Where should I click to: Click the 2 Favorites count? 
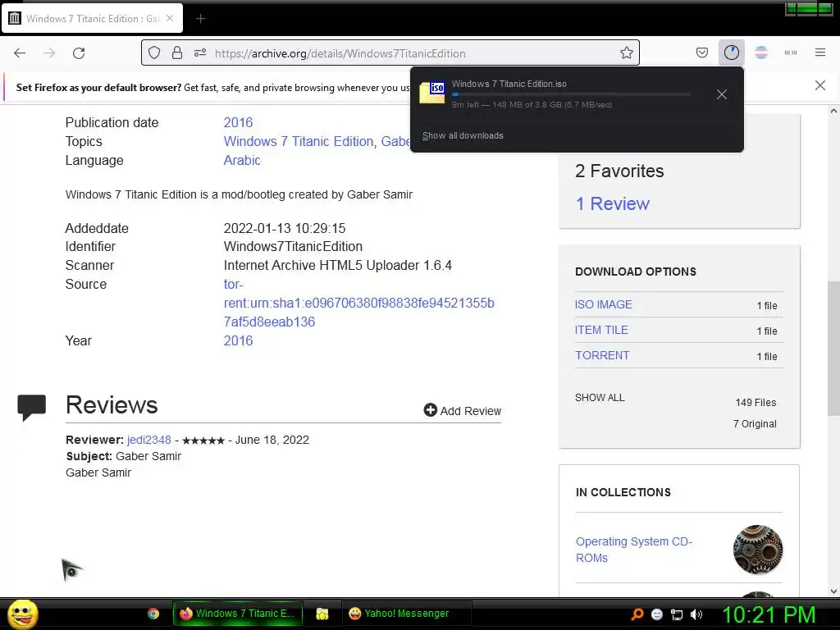tap(619, 171)
